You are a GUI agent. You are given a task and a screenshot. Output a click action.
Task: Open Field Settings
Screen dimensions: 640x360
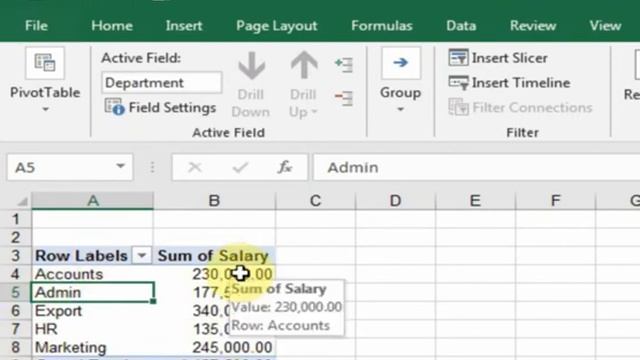coord(160,108)
